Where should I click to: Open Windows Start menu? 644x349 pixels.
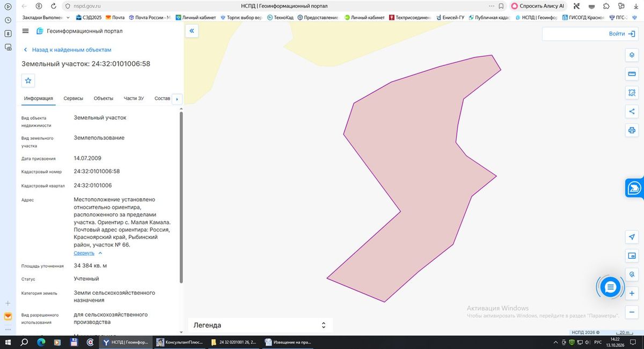[x=8, y=341]
